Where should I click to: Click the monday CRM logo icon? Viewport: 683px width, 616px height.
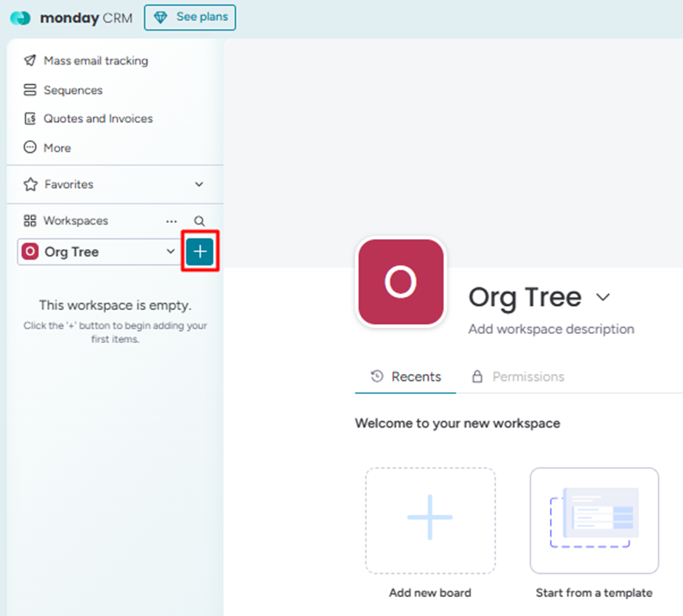click(20, 18)
